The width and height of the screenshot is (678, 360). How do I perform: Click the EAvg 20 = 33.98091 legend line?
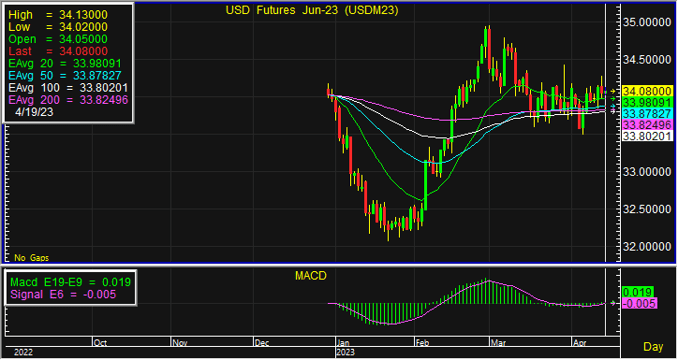tap(65, 63)
